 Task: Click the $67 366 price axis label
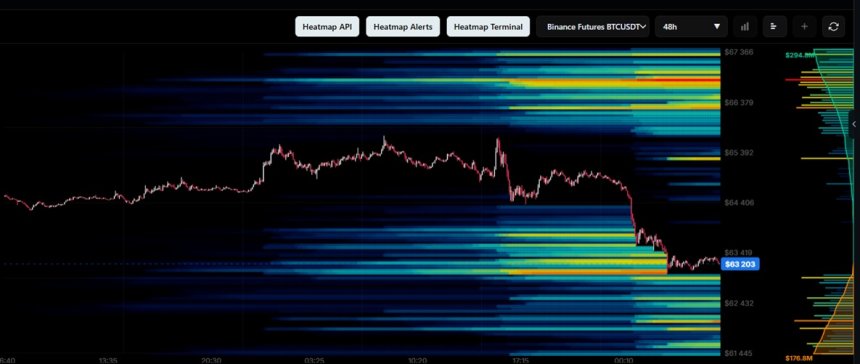pos(738,52)
